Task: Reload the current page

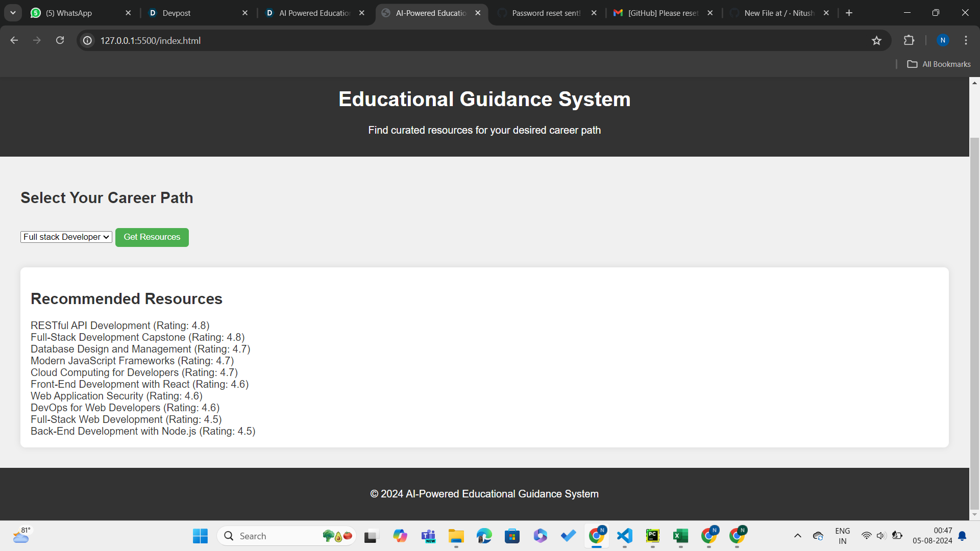Action: point(60,40)
